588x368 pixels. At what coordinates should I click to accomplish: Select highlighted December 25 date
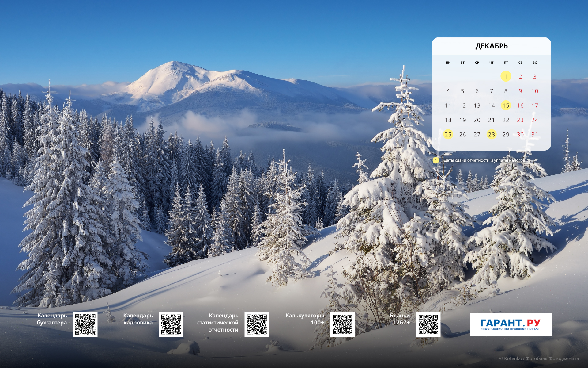point(448,134)
